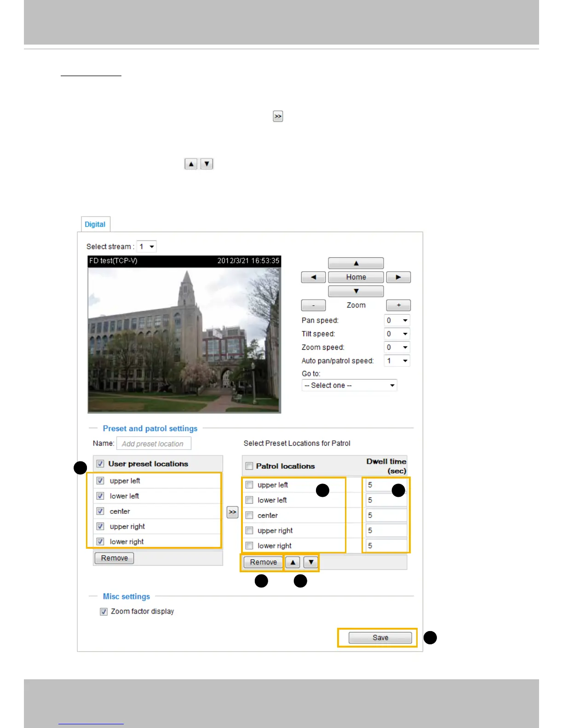Toggle the User preset locations header checkbox
Screen dimensions: 563x728
(100, 464)
